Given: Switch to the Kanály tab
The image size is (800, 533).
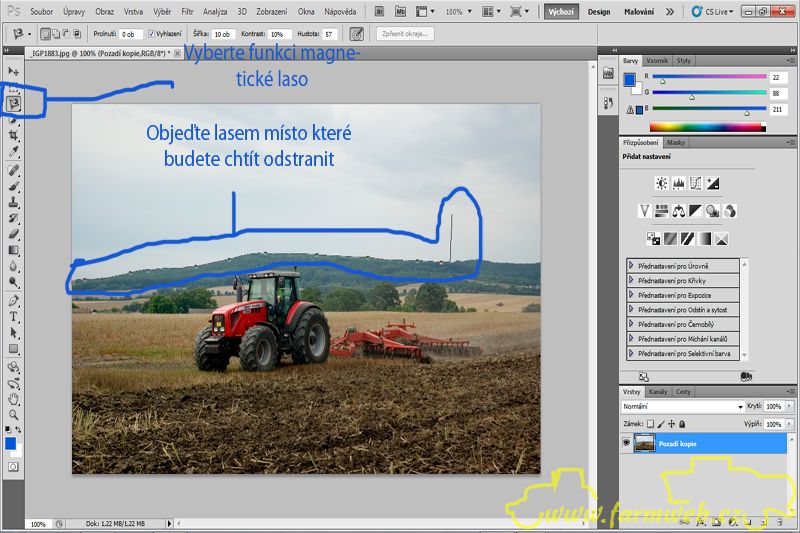Looking at the screenshot, I should (x=658, y=391).
